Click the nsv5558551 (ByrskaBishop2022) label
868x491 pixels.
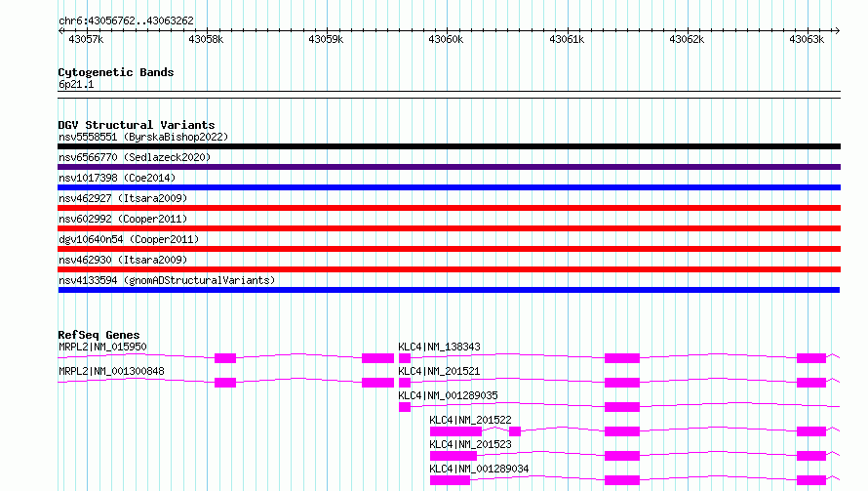pos(143,137)
